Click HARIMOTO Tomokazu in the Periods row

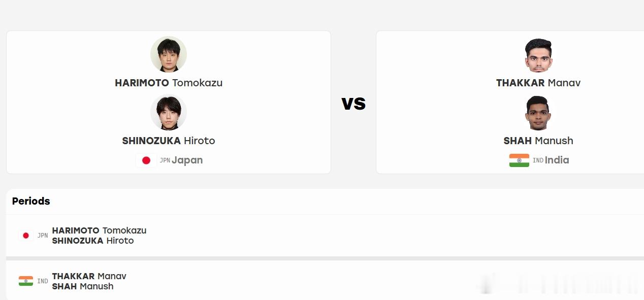[99, 230]
